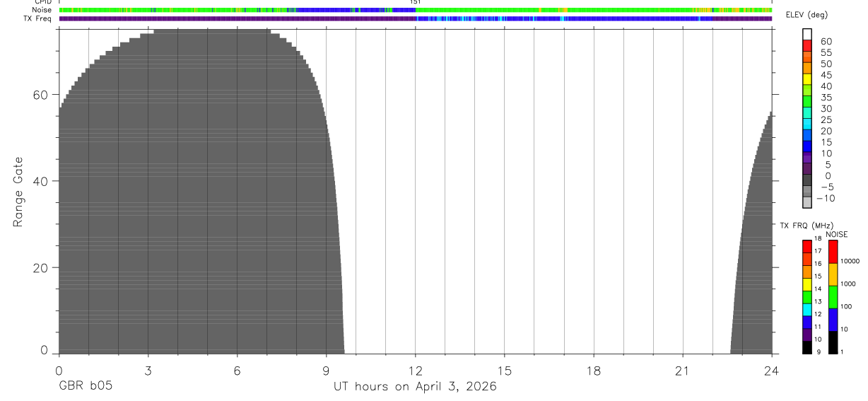Click the "40" tick label on the Range Gate axis
The height and width of the screenshot is (401, 868).
[x=41, y=181]
